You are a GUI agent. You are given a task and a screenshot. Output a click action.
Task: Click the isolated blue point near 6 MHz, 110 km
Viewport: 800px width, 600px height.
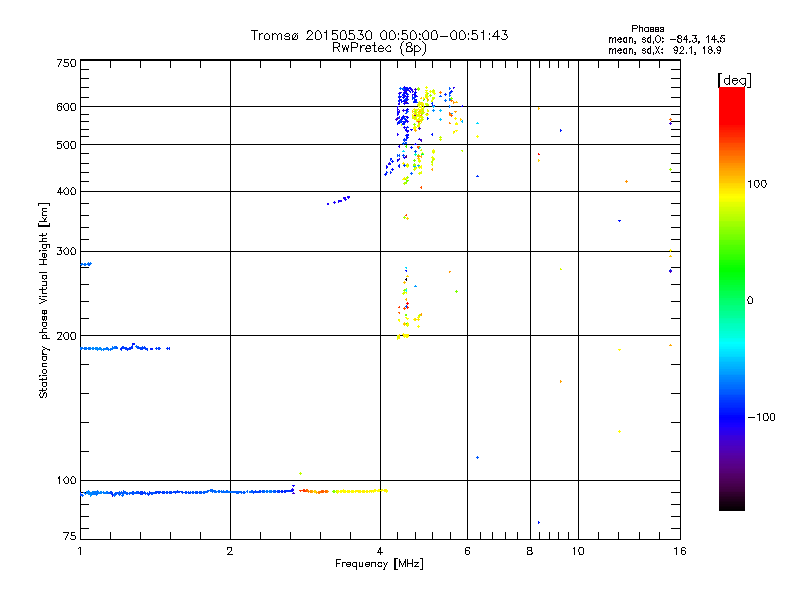click(x=478, y=458)
